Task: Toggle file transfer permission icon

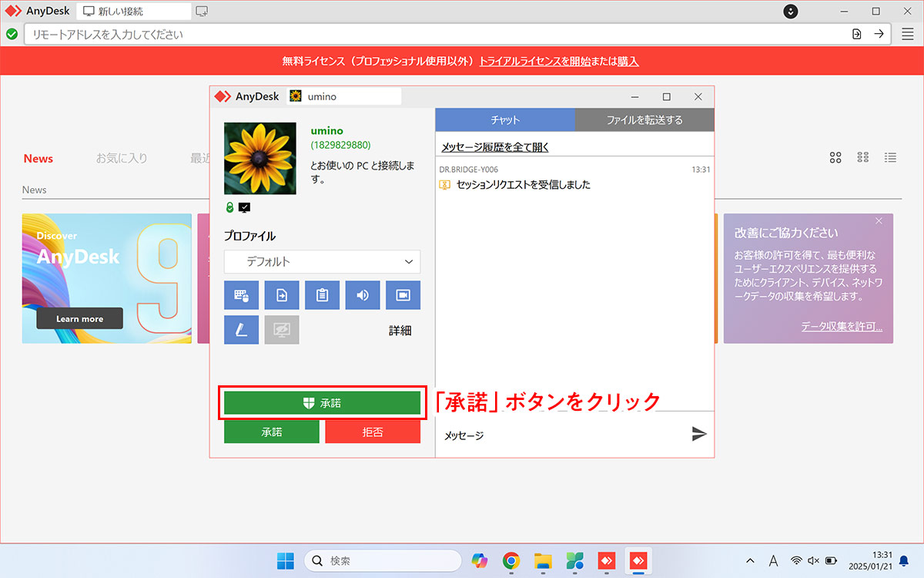Action: tap(282, 295)
